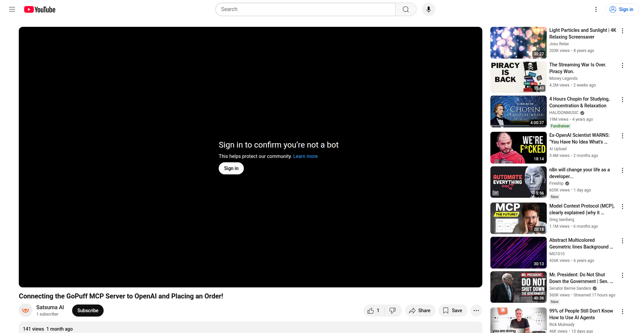This screenshot has width=644, height=333.
Task: Like the video with thumbs up
Action: pyautogui.click(x=374, y=311)
